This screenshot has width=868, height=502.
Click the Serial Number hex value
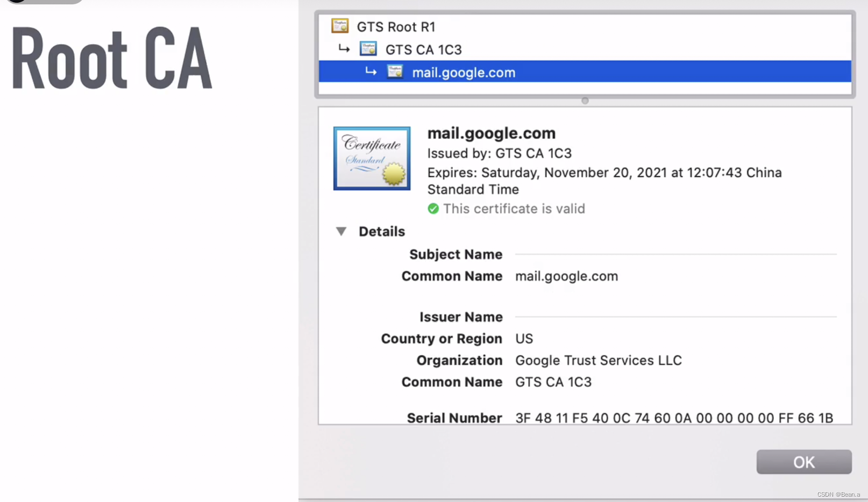[x=674, y=418]
